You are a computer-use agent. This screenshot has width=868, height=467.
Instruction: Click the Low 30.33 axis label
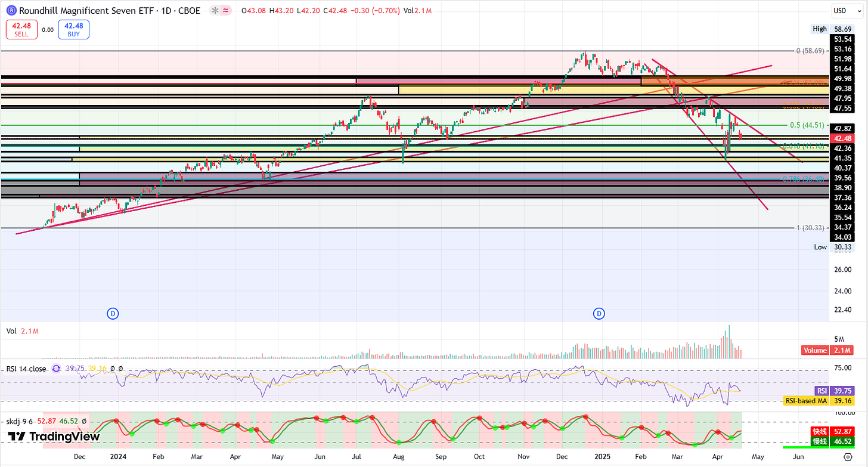833,247
